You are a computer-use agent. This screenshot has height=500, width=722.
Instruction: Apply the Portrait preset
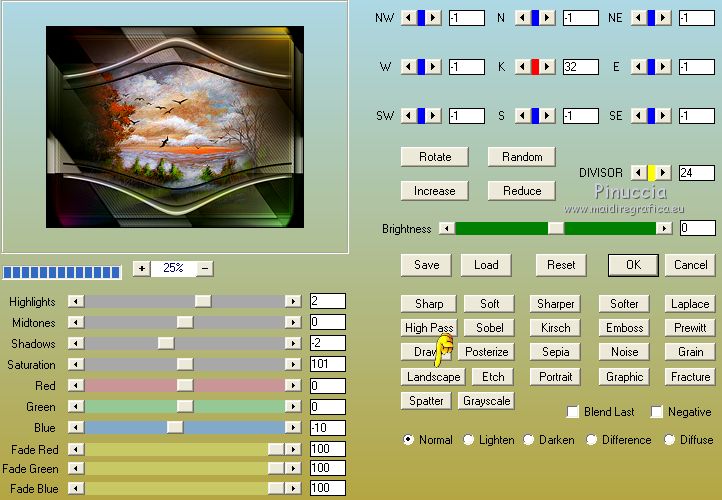pyautogui.click(x=555, y=377)
